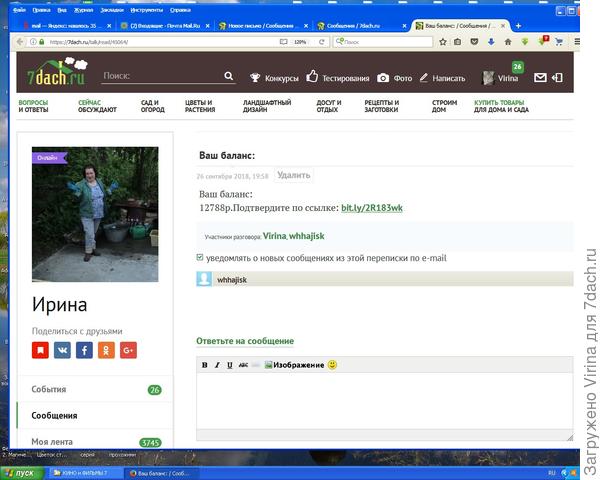
Task: Open the envelope messages icon in header
Action: coord(540,78)
